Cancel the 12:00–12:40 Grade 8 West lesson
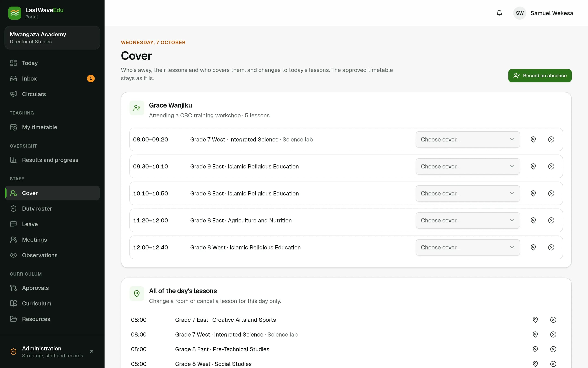This screenshot has height=368, width=588. click(551, 248)
